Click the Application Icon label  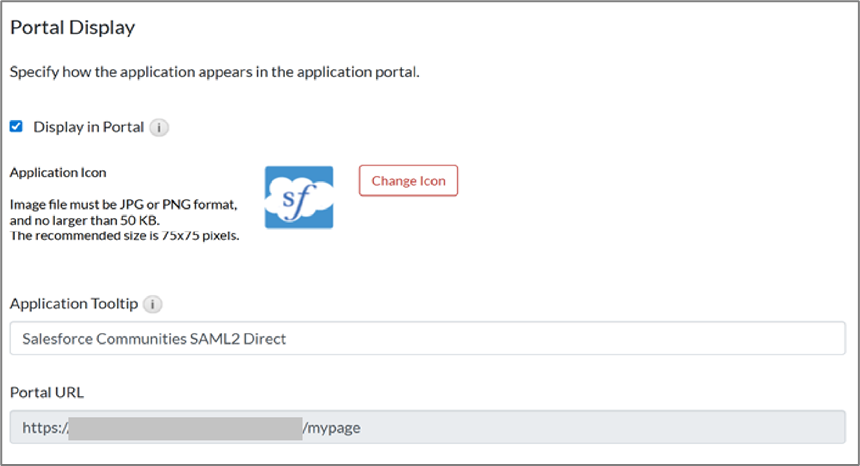pyautogui.click(x=58, y=173)
